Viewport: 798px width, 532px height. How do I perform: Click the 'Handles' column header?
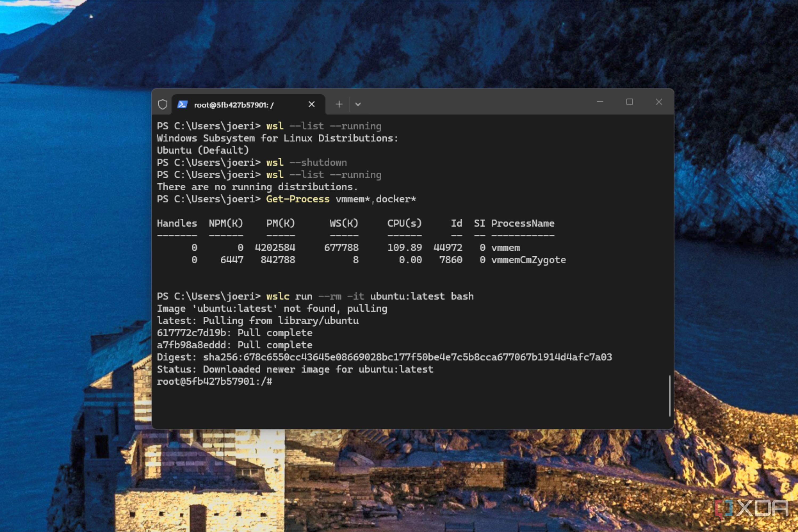coord(177,223)
